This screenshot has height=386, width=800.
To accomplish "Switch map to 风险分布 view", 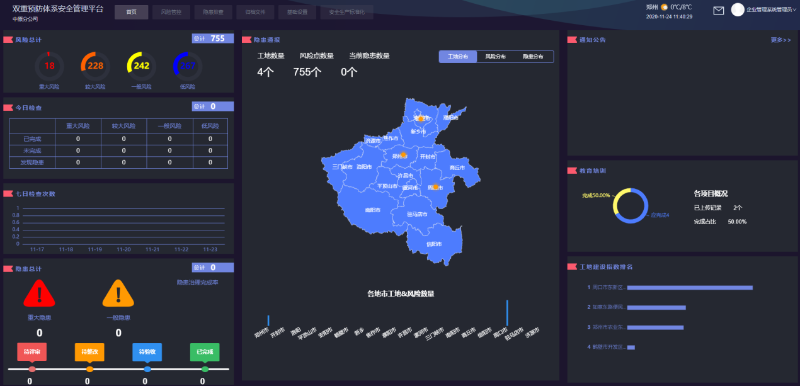I will [x=495, y=57].
